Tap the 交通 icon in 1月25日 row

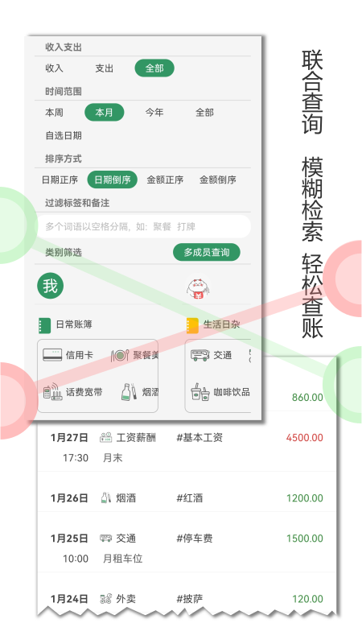(x=106, y=538)
